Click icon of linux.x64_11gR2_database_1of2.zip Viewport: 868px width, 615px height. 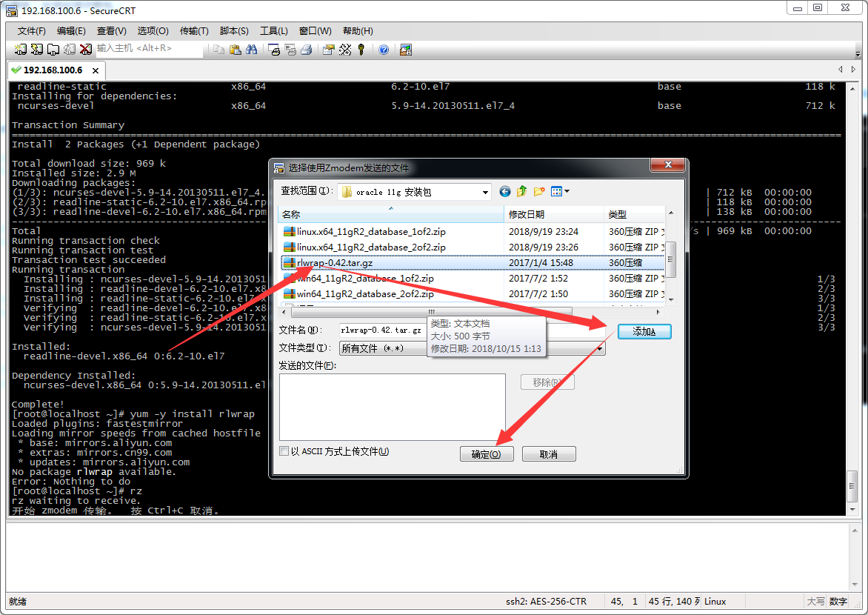point(289,232)
